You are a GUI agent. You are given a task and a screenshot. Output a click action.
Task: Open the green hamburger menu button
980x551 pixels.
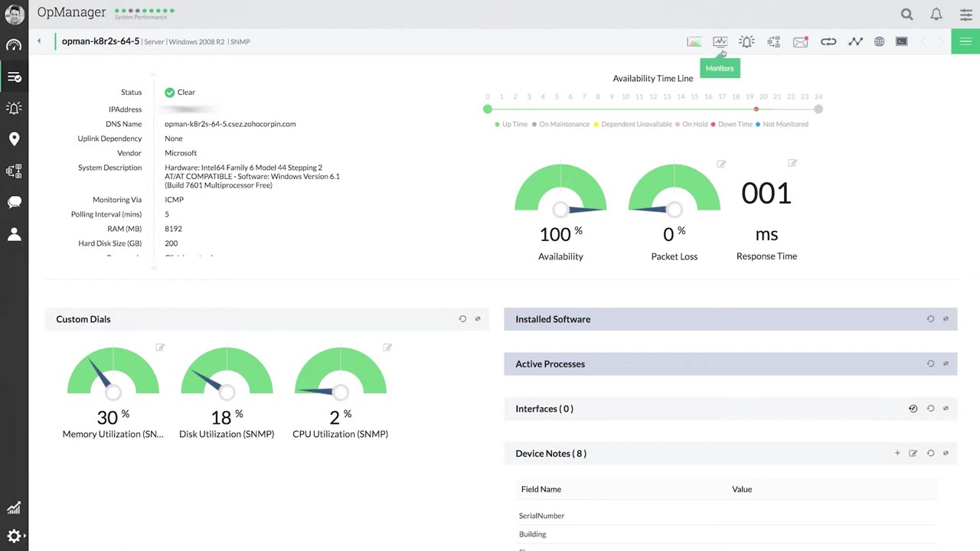click(965, 41)
